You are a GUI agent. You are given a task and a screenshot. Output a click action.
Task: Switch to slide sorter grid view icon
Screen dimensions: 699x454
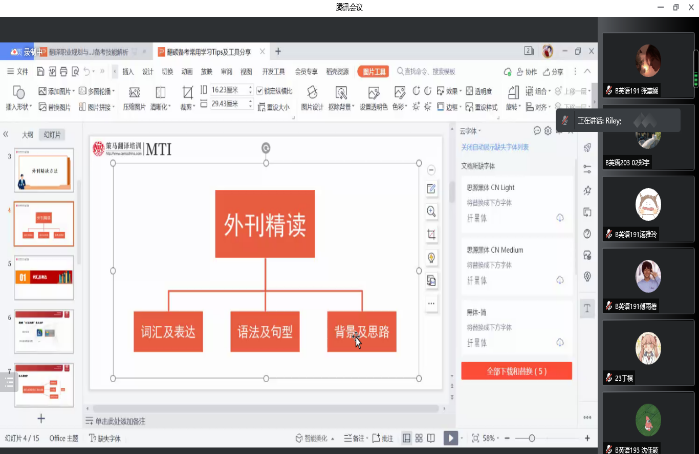[418, 438]
